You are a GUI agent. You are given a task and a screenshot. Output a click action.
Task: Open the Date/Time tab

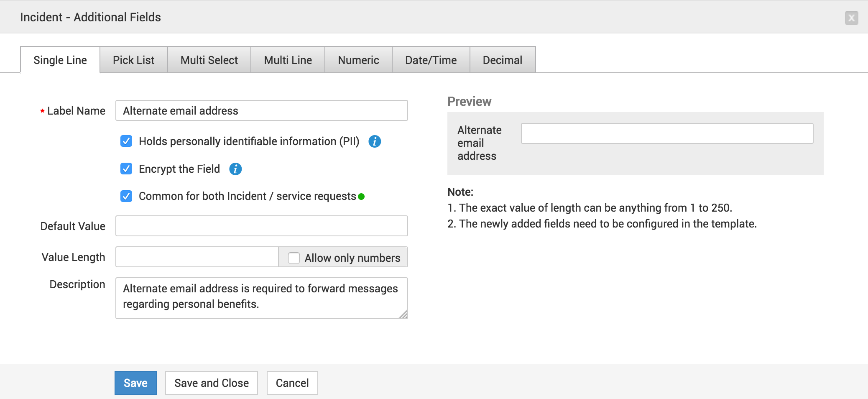[431, 60]
